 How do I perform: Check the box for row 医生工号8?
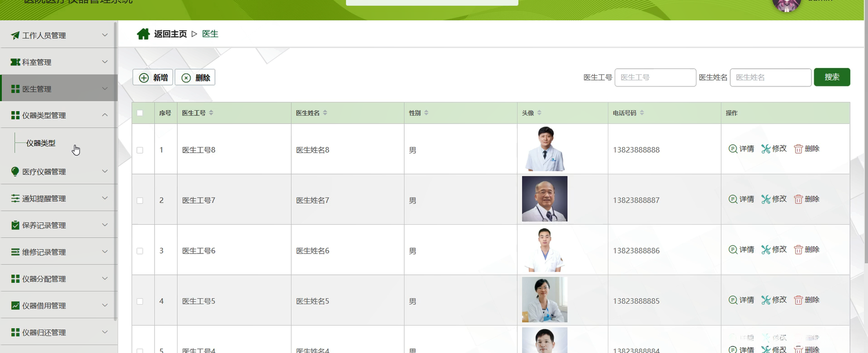point(140,150)
